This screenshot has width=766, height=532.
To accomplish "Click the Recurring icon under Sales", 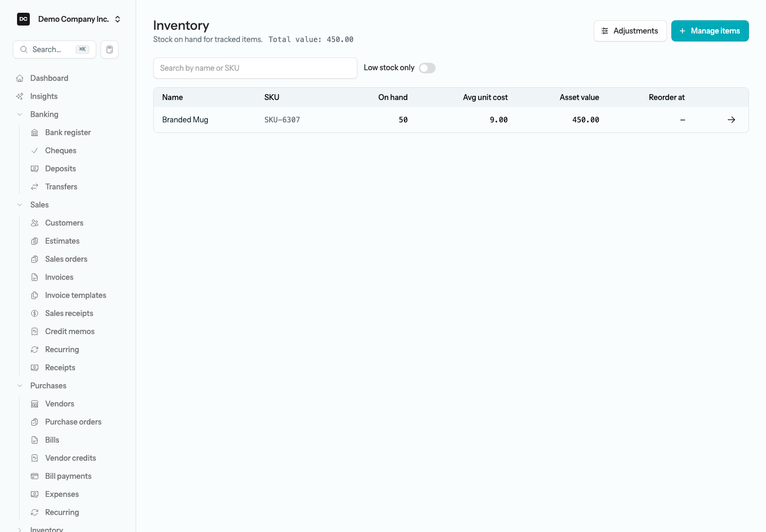I will pos(35,350).
